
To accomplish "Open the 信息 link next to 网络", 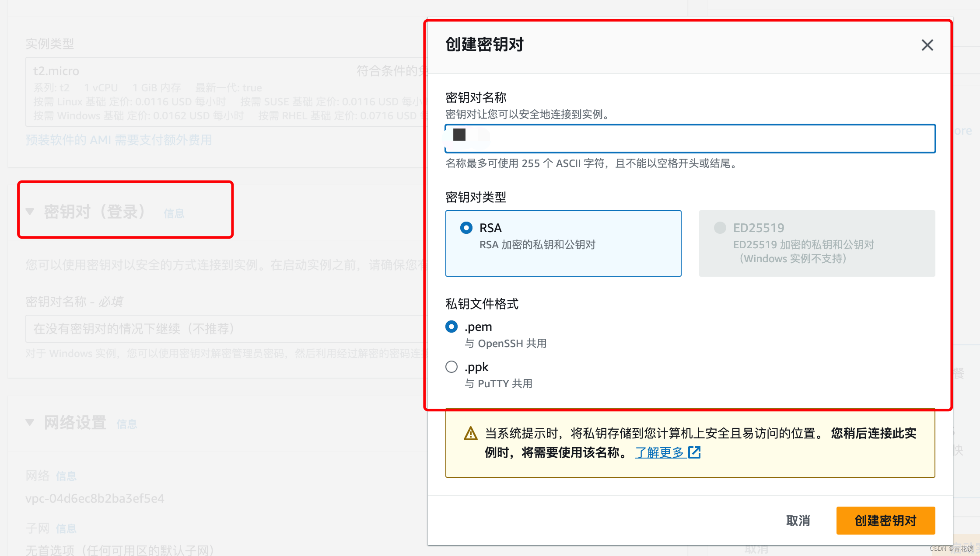I will [66, 476].
